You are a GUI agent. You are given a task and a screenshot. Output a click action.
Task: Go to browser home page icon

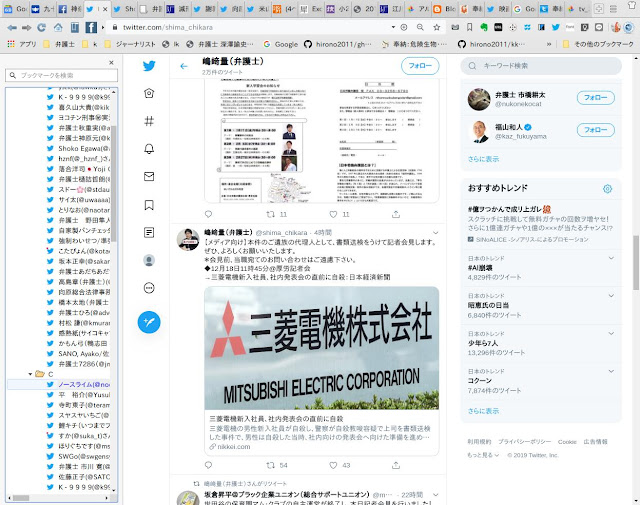58,27
